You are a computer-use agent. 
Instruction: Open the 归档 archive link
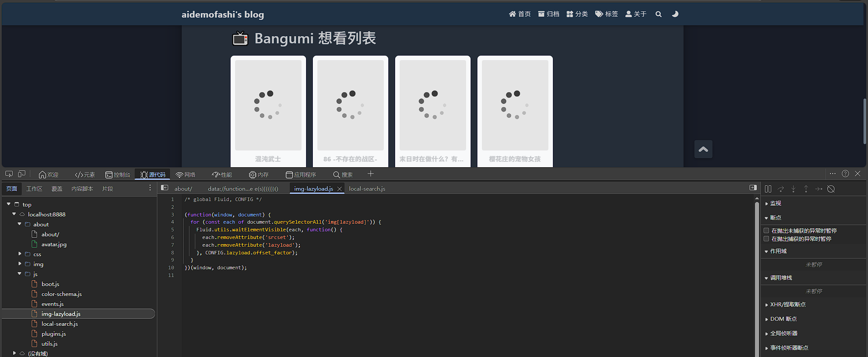(548, 14)
